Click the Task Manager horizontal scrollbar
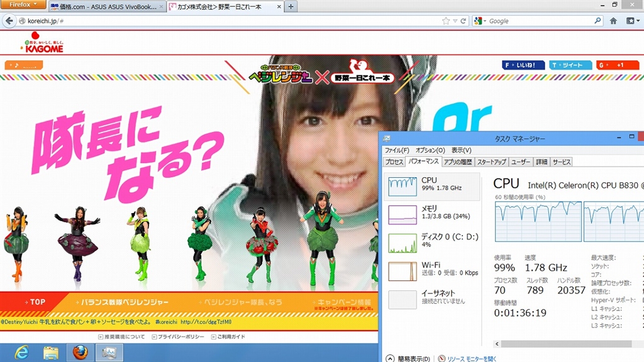644x362 pixels. (x=567, y=344)
